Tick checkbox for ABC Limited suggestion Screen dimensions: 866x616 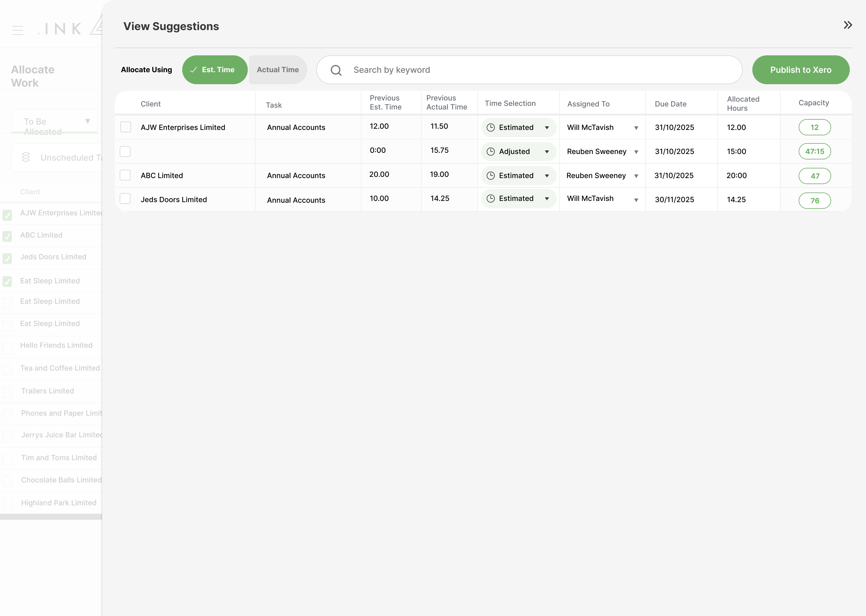pos(125,175)
